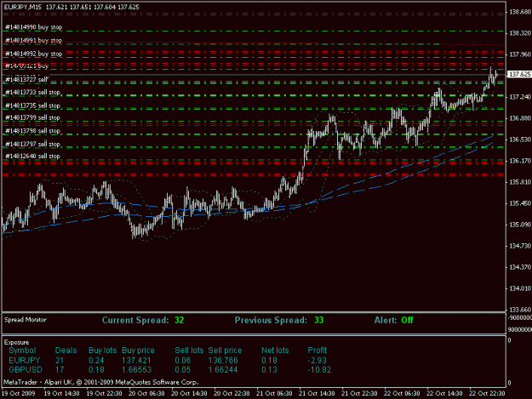Select the #14813735 sell stop order label
The height and width of the screenshot is (399, 532).
[32, 105]
